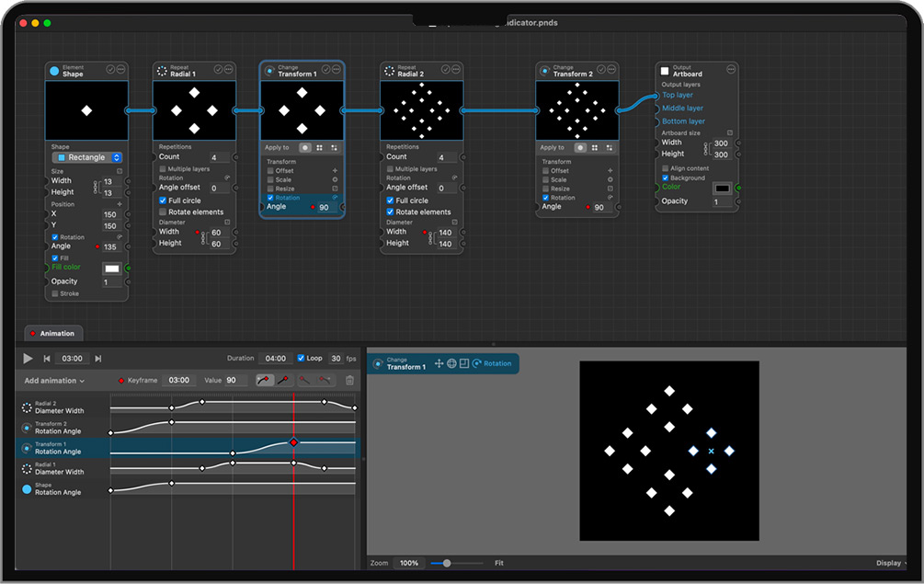
Task: Click the Fit button beside zoom slider
Action: coord(499,563)
